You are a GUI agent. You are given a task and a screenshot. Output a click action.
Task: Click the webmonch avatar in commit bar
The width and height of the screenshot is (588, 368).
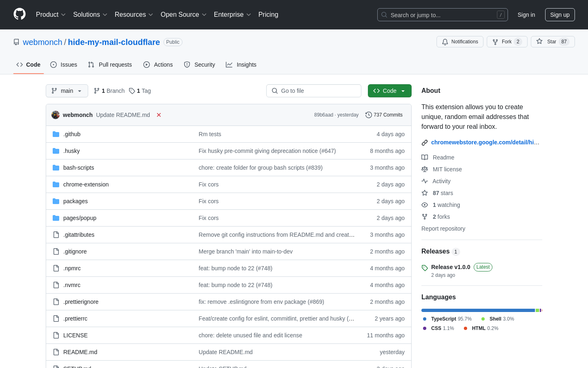point(56,115)
